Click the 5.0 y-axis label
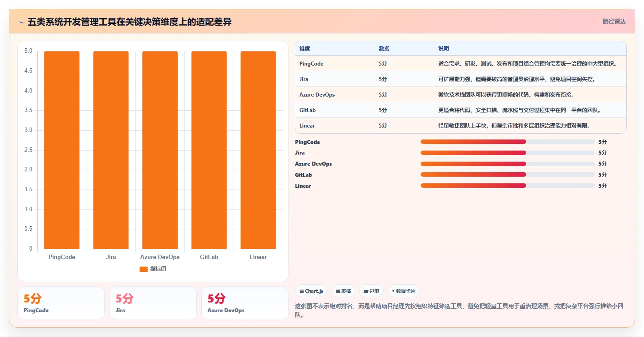This screenshot has height=337, width=644. 28,51
